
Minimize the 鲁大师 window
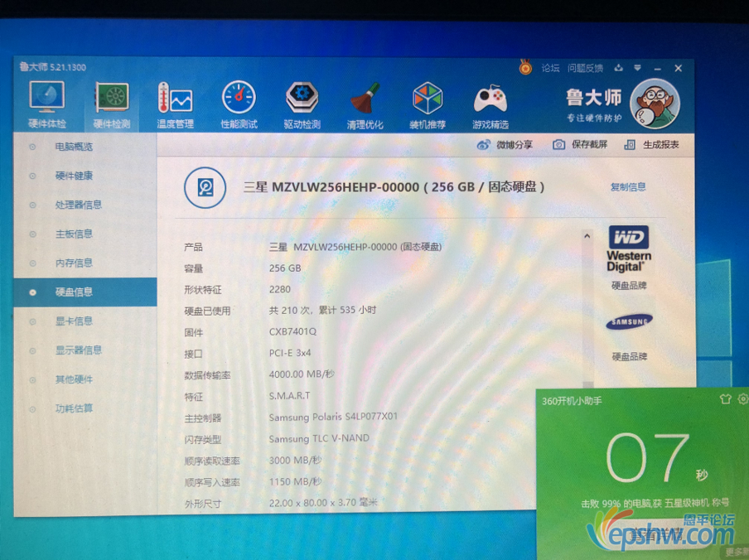[x=658, y=69]
